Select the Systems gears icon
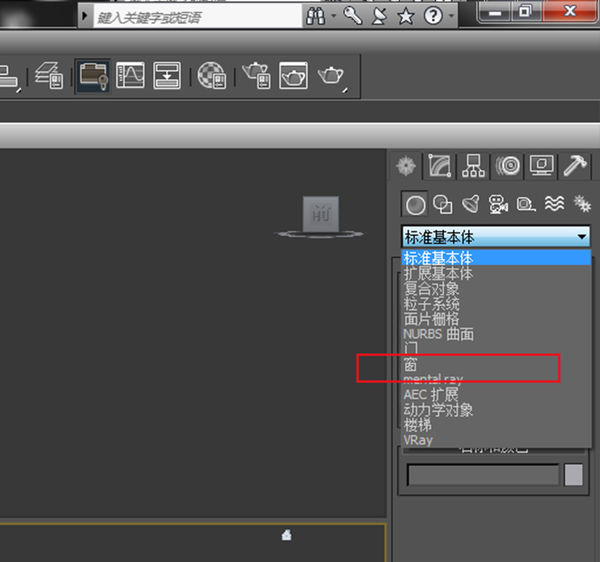600x562 pixels. pyautogui.click(x=582, y=204)
